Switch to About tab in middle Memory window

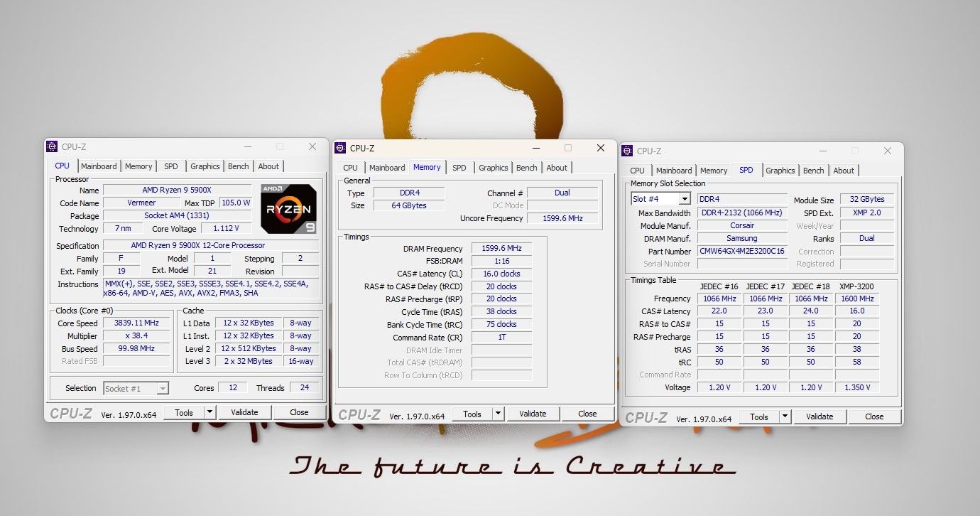pyautogui.click(x=557, y=168)
